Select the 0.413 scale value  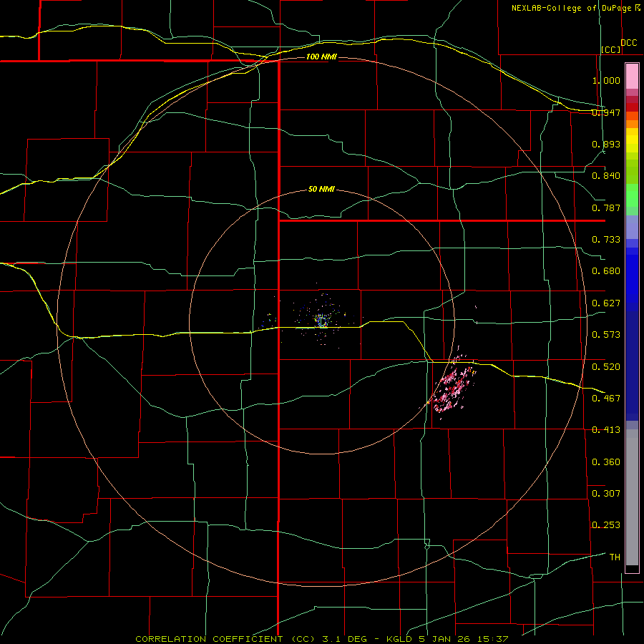[606, 430]
